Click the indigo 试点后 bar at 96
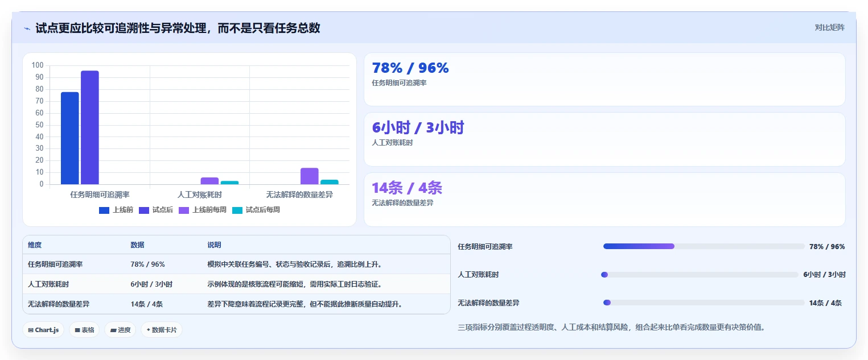The width and height of the screenshot is (868, 360). tap(90, 127)
